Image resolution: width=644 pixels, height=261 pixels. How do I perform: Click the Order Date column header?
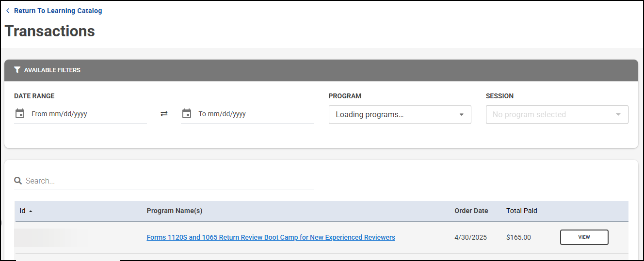click(x=471, y=211)
